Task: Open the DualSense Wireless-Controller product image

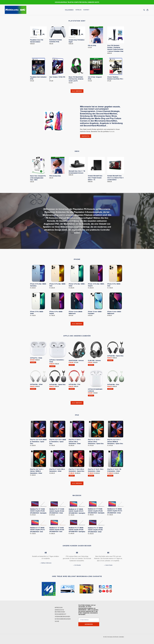Action: point(57,32)
